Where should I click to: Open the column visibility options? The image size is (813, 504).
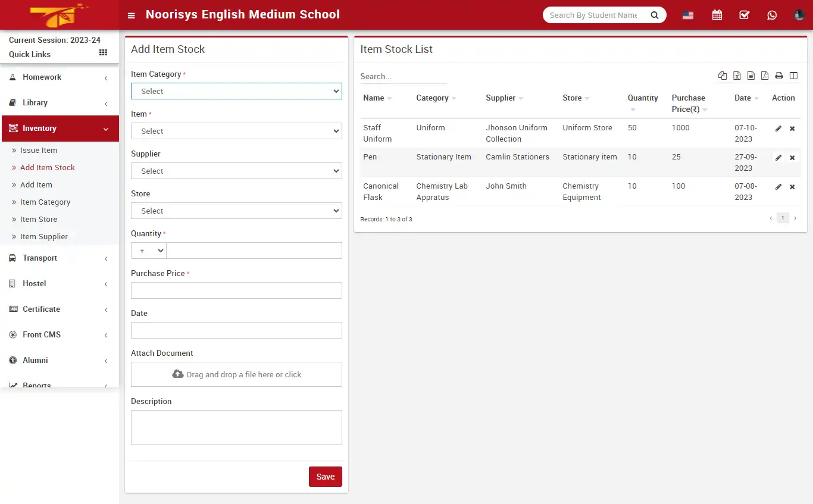[794, 76]
